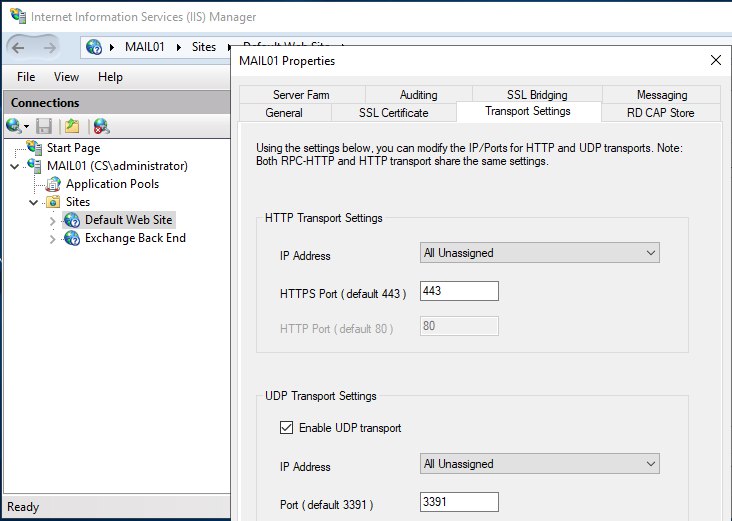Collapse the MAIL01 server node
The height and width of the screenshot is (521, 732).
pyautogui.click(x=15, y=166)
